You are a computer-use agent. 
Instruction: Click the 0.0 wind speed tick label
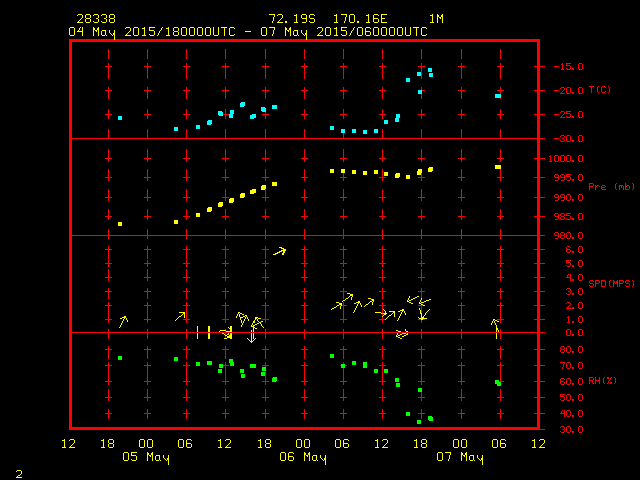click(574, 333)
